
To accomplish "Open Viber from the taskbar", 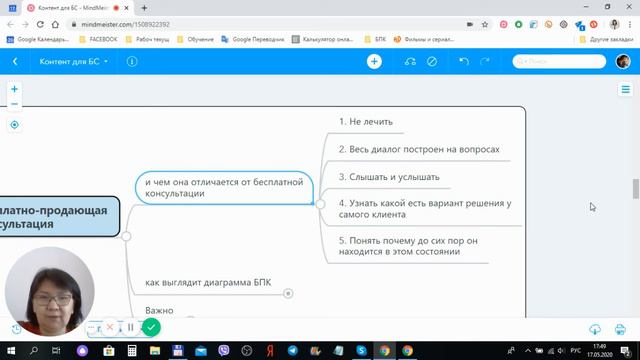I will (224, 351).
